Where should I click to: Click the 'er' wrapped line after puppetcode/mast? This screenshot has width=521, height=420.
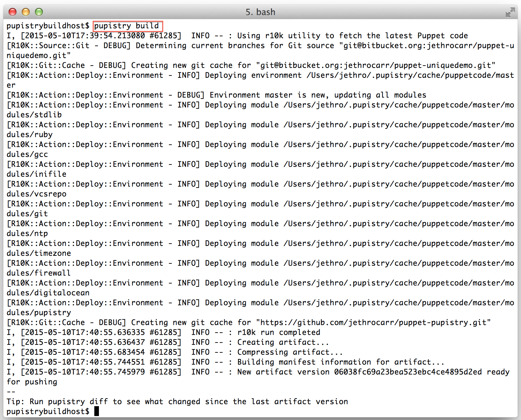point(11,85)
